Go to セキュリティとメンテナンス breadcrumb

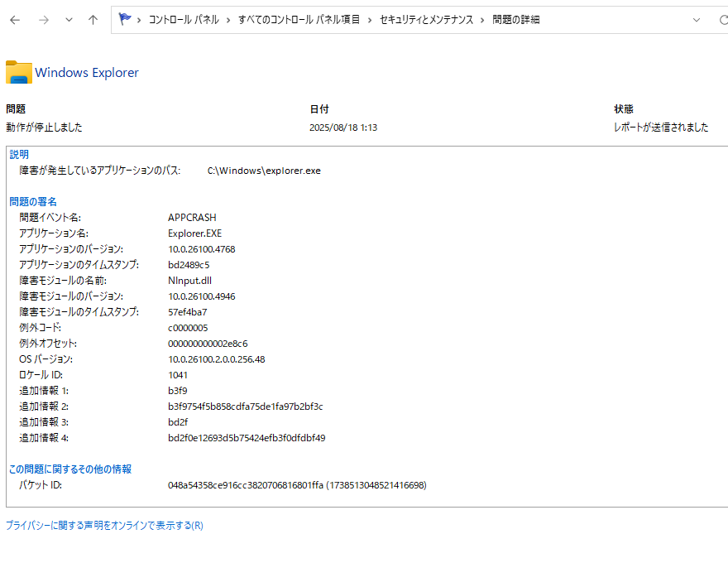(x=427, y=20)
